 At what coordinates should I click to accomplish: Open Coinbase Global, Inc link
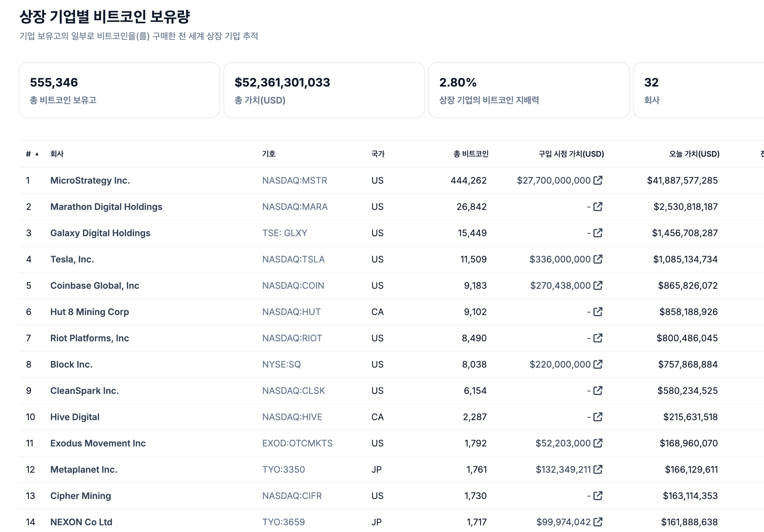coord(95,286)
